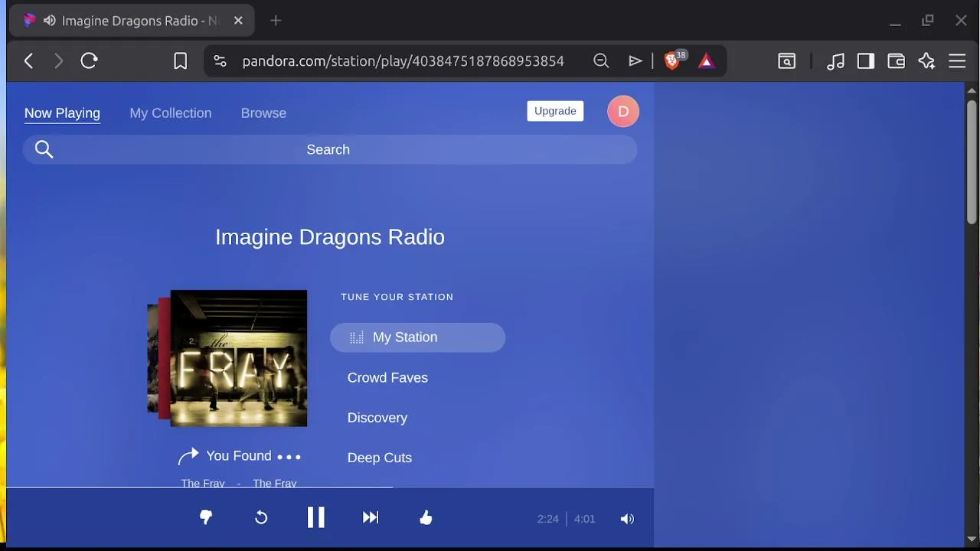Screen dimensions: 980x551
Task: Switch to Now Playing tab
Action: [x=62, y=113]
